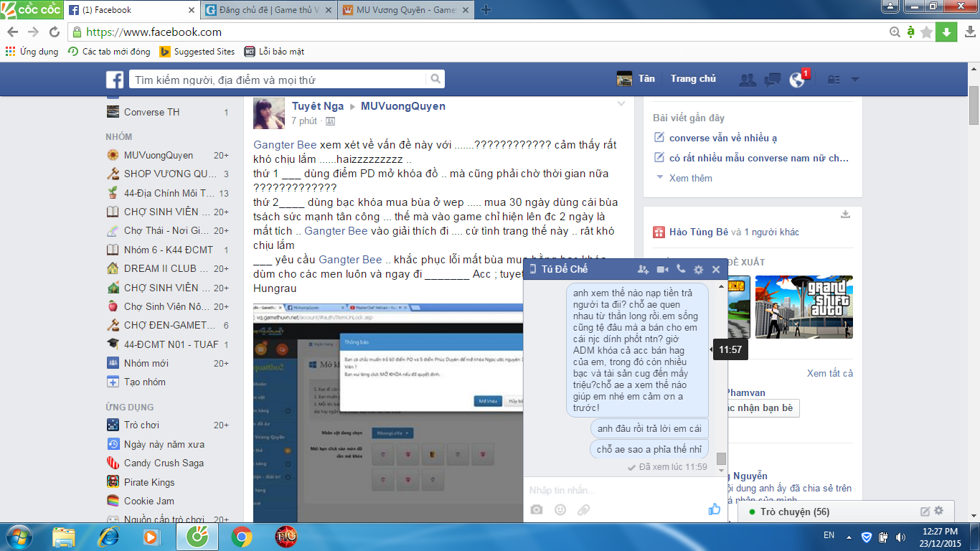View friend requests icon in top bar
Viewport: 980px width, 551px height.
point(748,80)
